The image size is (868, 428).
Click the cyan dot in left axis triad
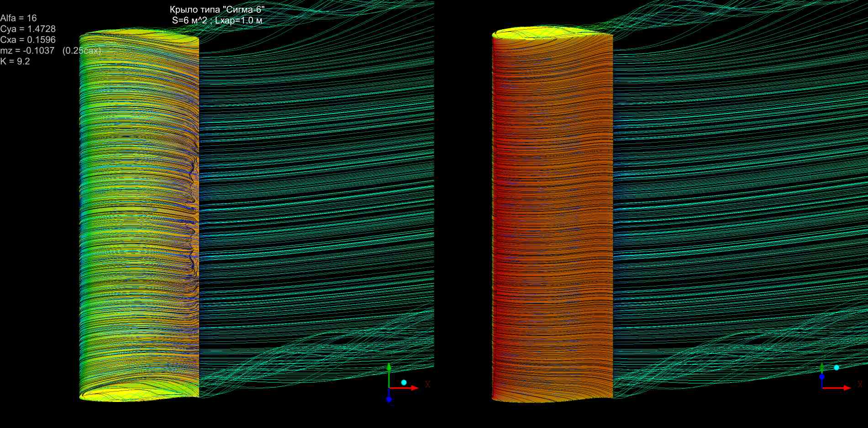404,382
